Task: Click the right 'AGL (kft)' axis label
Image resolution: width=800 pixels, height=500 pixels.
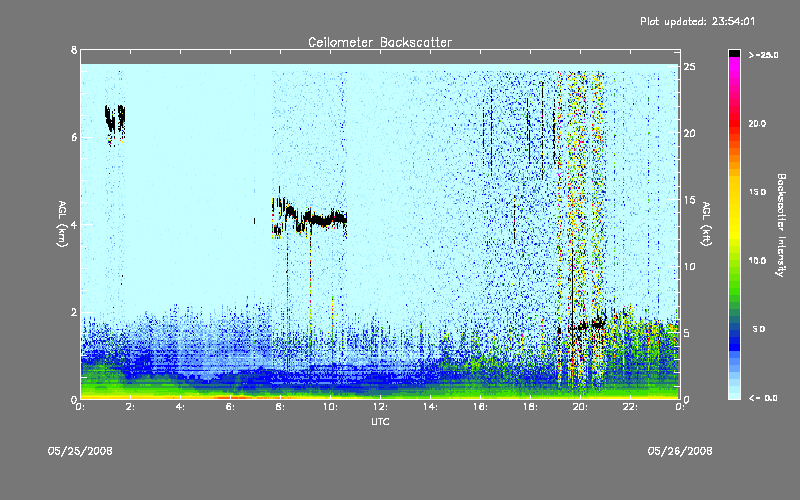Action: point(706,224)
